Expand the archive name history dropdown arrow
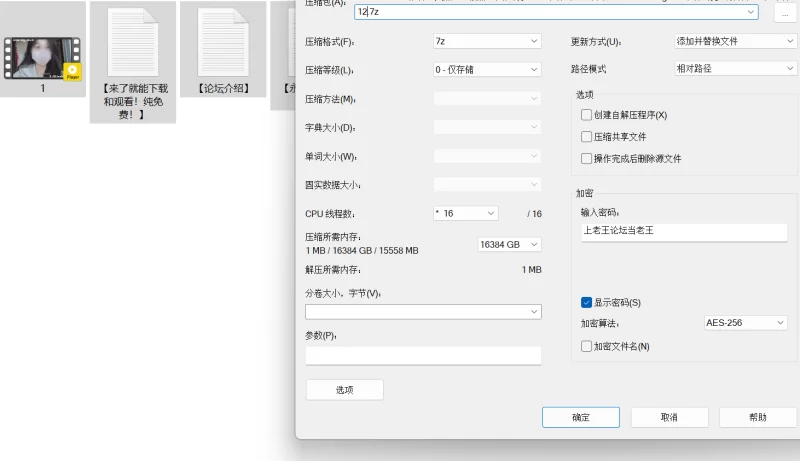The image size is (800, 461). pyautogui.click(x=751, y=12)
